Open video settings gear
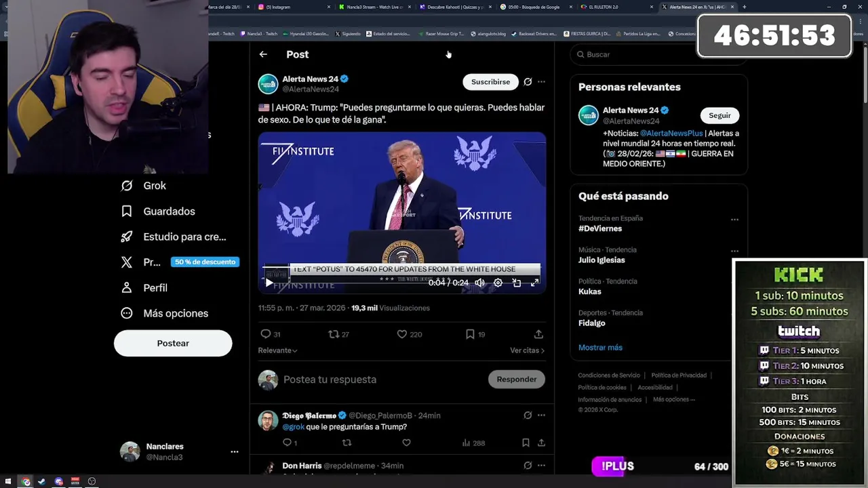Viewport: 868px width, 488px height. click(x=498, y=283)
